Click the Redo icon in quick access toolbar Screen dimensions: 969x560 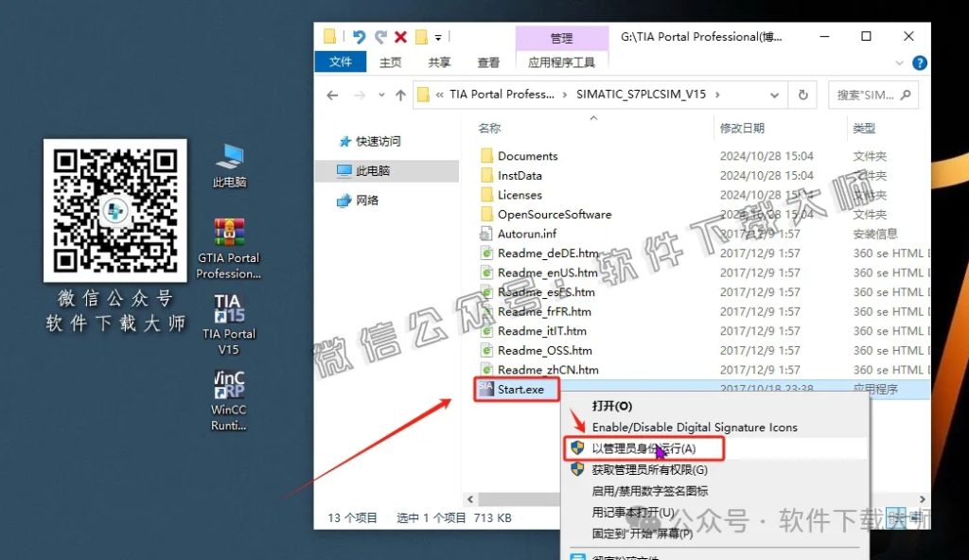[381, 36]
